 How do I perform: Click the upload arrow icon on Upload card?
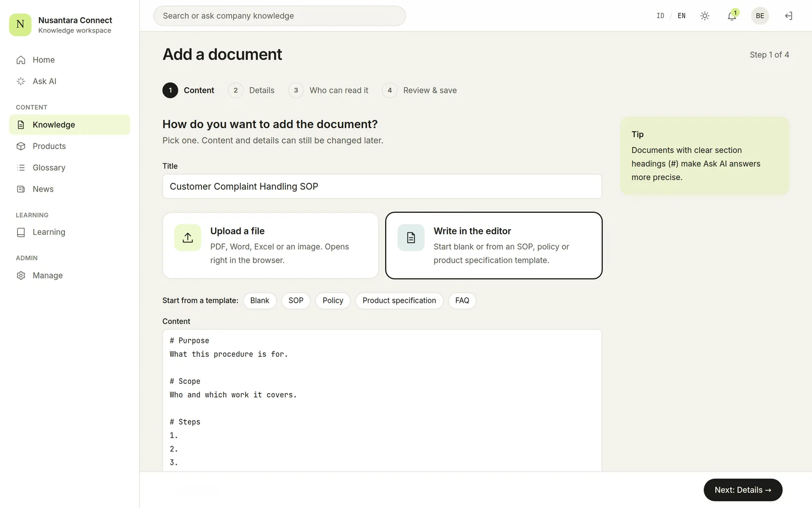(188, 238)
